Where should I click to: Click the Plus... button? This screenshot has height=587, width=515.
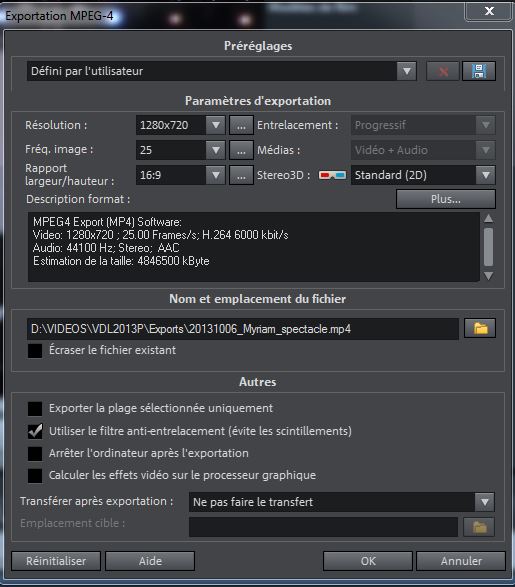tap(446, 199)
